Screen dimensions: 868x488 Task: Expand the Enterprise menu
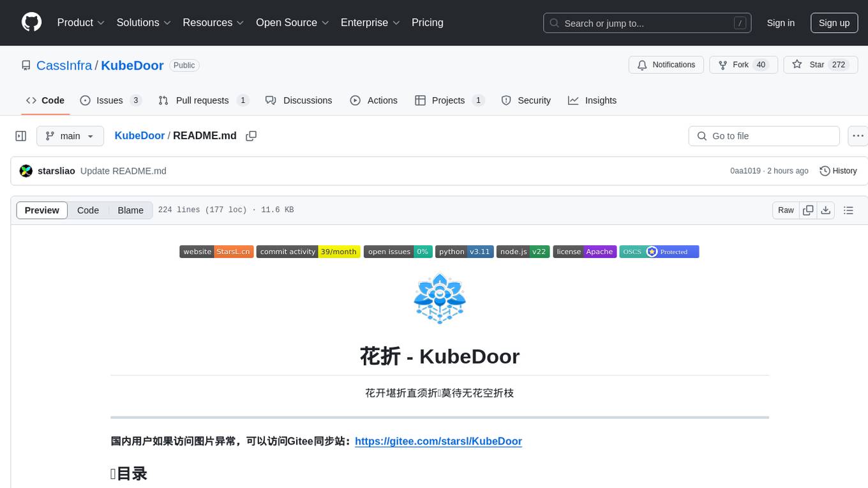click(x=370, y=22)
